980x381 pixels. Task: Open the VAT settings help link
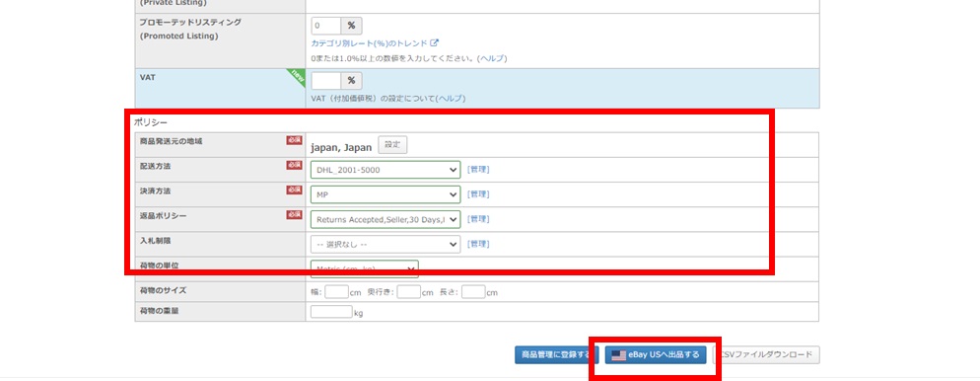coord(451,99)
